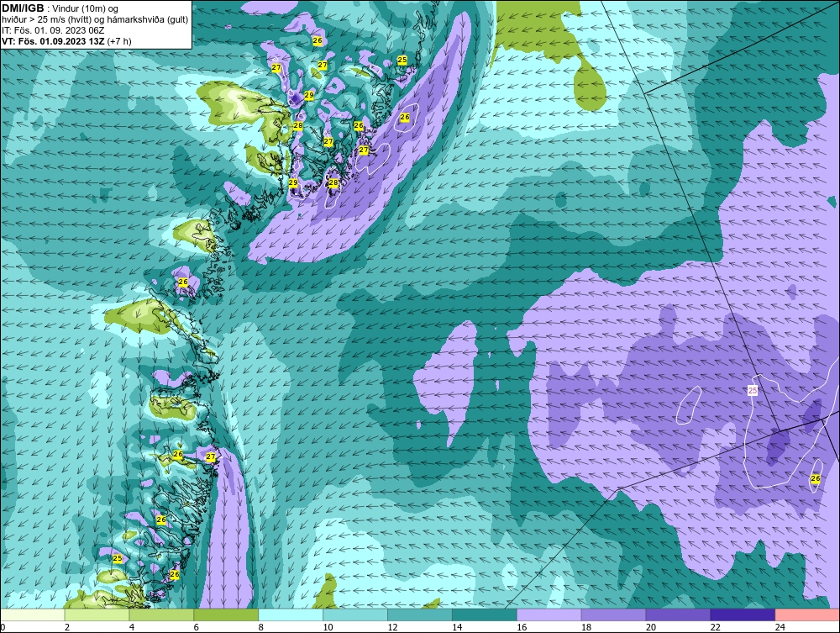This screenshot has width=840, height=633.
Task: Click the 22–24 m/s dark indigo legend swatch
Action: click(743, 615)
